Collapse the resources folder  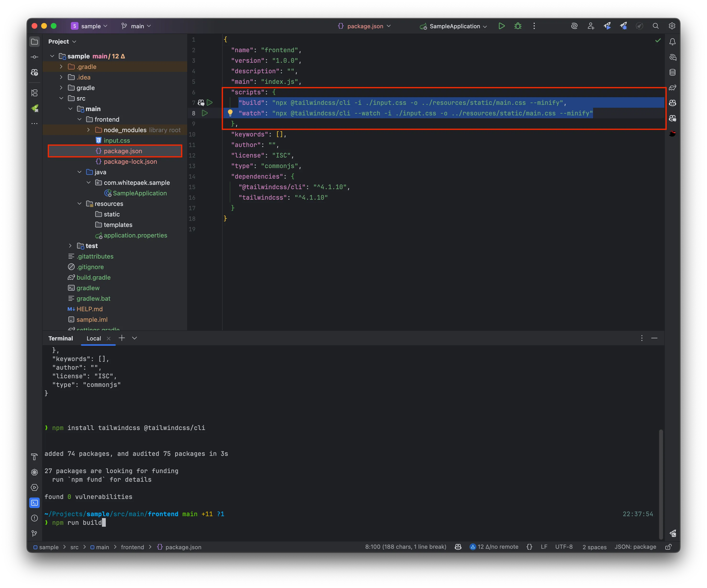(x=79, y=204)
